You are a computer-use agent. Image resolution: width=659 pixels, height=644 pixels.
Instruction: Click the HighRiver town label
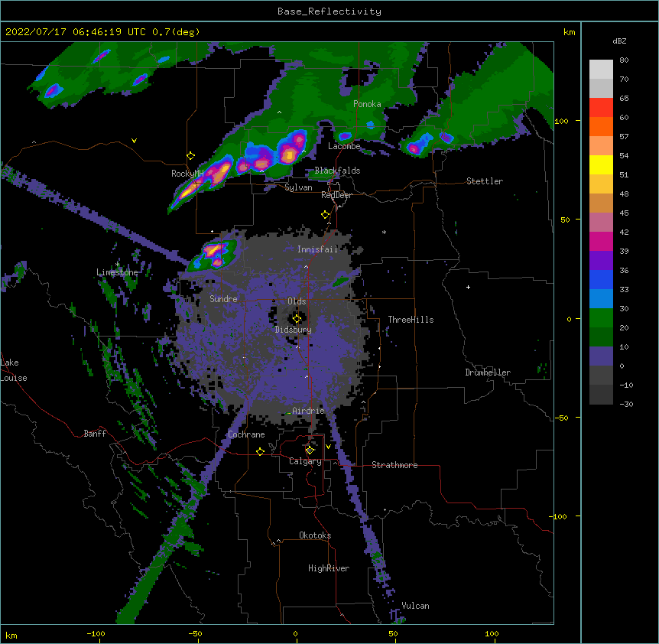[329, 568]
